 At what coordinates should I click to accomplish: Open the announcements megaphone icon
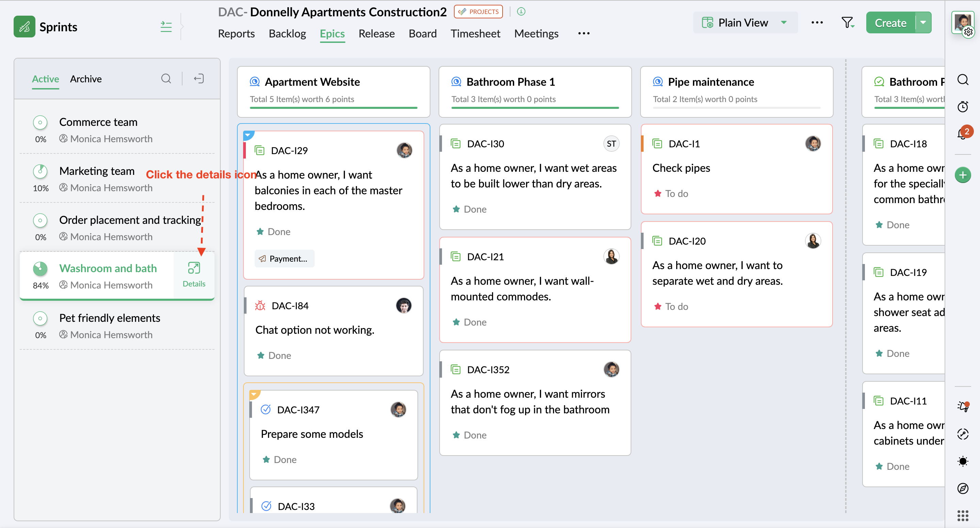pyautogui.click(x=963, y=406)
